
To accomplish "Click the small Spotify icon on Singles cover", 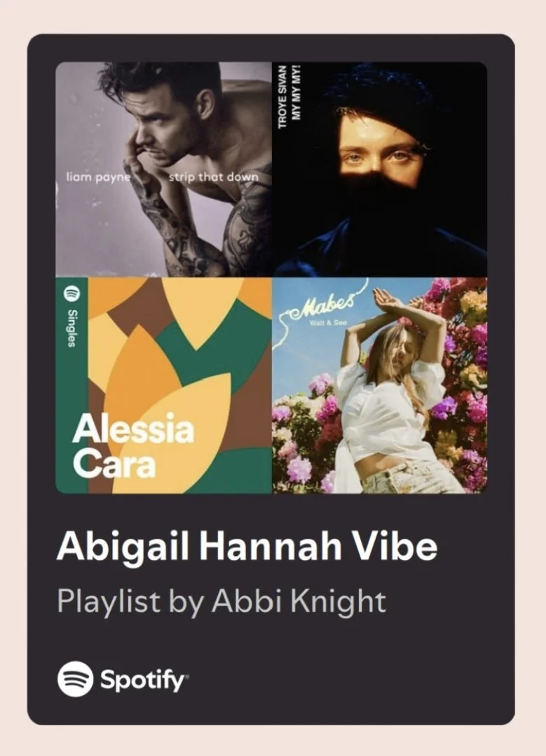I will point(71,293).
